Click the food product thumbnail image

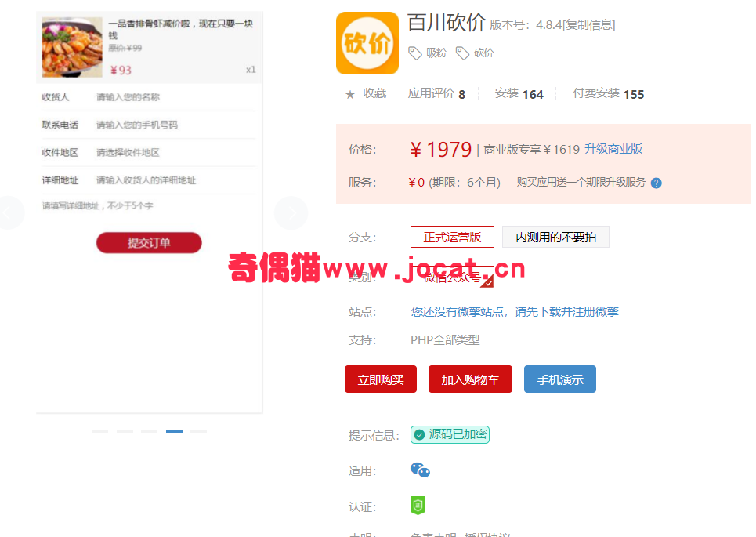[72, 47]
